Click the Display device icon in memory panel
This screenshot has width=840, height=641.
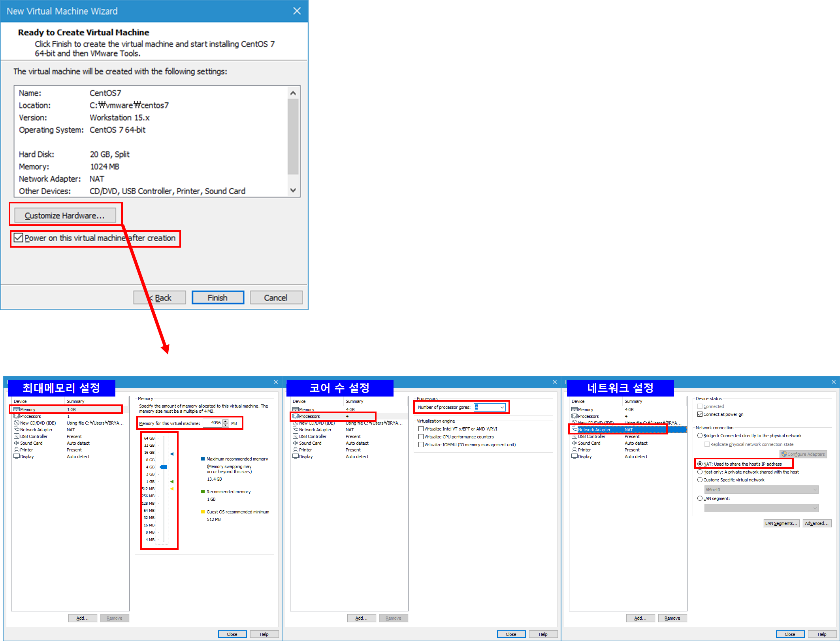point(17,457)
